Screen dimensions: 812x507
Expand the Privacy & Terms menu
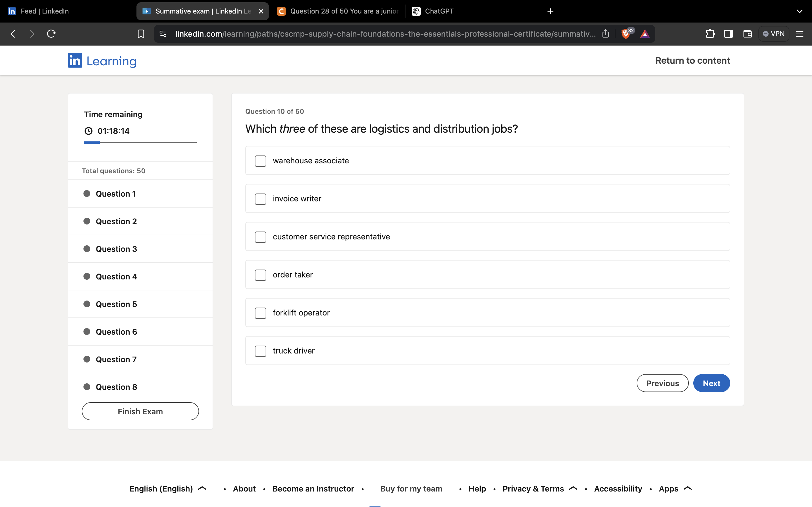pyautogui.click(x=540, y=489)
